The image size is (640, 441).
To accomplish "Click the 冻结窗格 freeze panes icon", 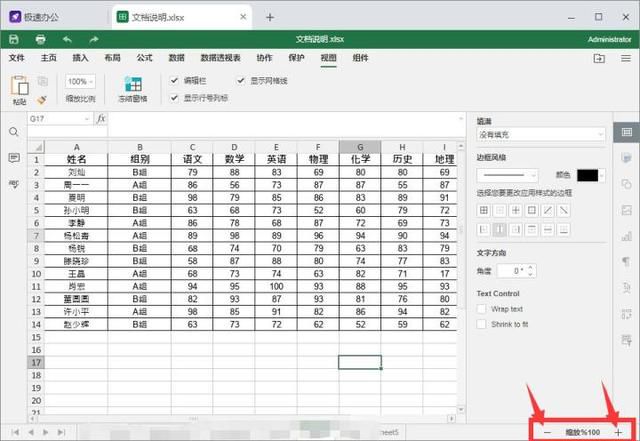I will 133,84.
